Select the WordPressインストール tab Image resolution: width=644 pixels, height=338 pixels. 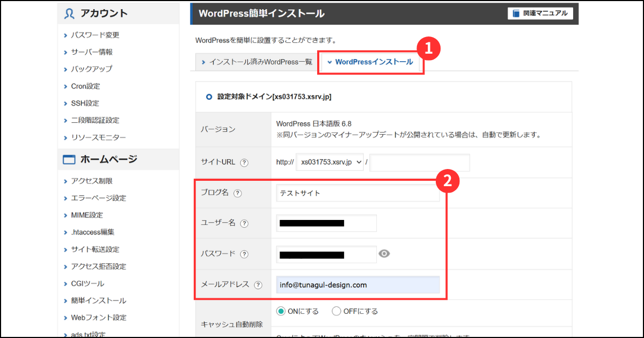[370, 62]
